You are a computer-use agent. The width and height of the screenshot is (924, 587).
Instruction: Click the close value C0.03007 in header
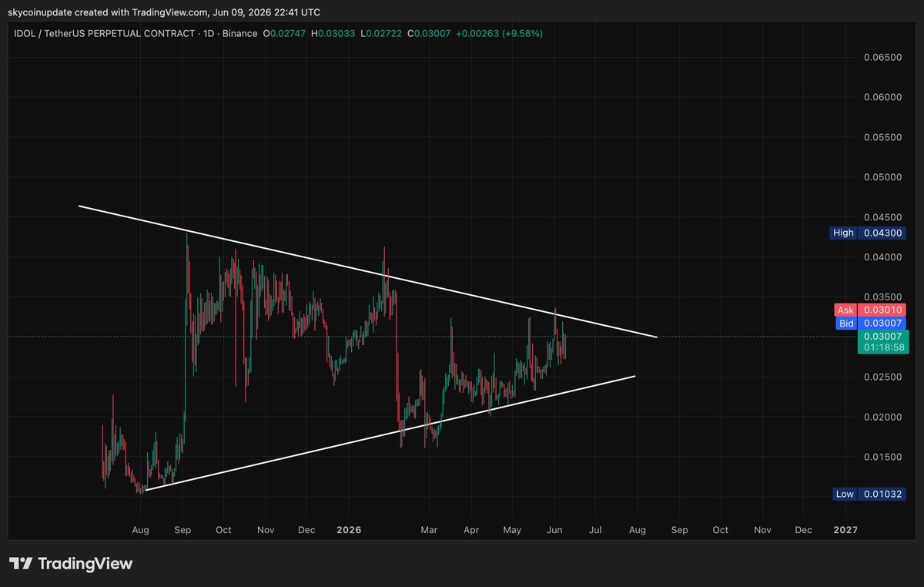coord(429,33)
